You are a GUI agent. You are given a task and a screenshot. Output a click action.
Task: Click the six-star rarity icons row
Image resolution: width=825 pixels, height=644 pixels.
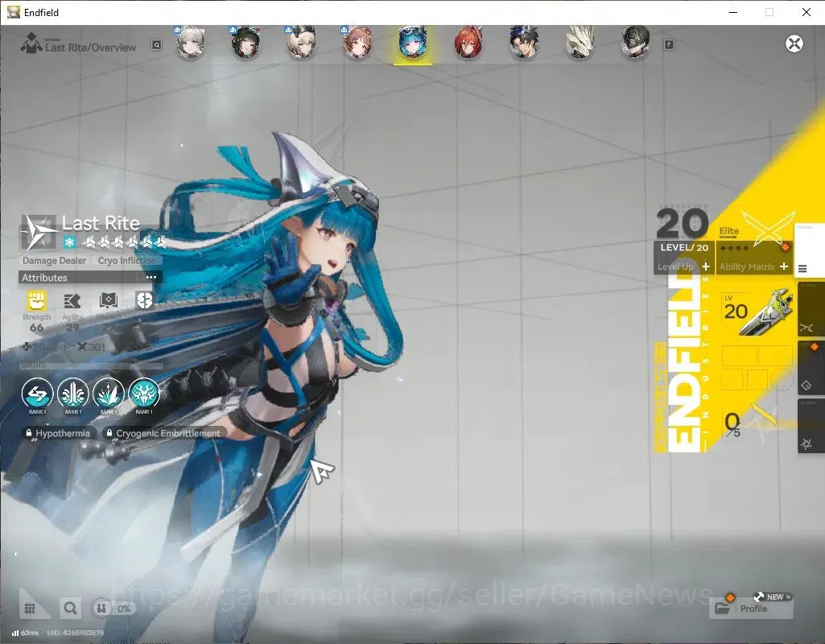[x=126, y=242]
